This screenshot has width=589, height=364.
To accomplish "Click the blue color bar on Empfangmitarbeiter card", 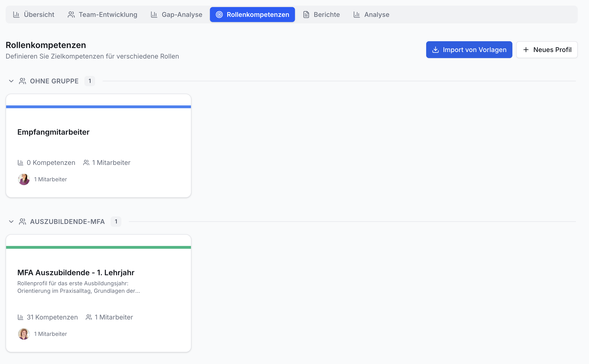I will click(x=98, y=107).
